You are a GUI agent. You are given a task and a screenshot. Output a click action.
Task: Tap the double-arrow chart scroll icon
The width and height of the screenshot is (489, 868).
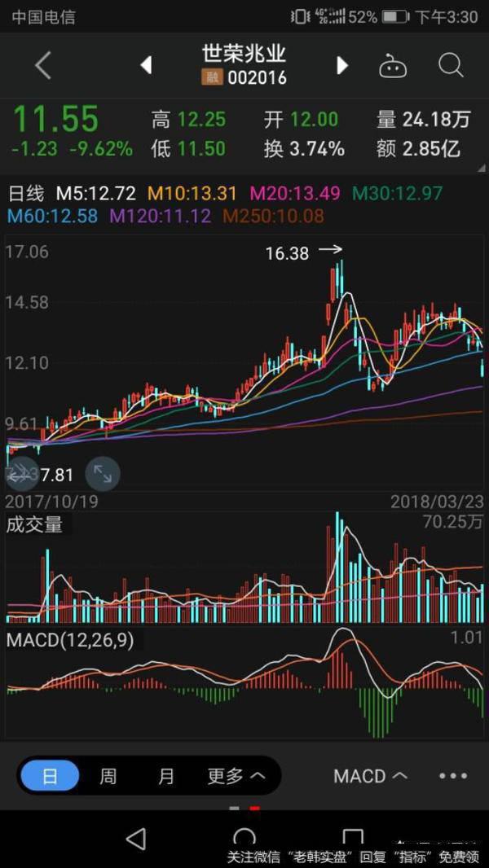(x=21, y=473)
